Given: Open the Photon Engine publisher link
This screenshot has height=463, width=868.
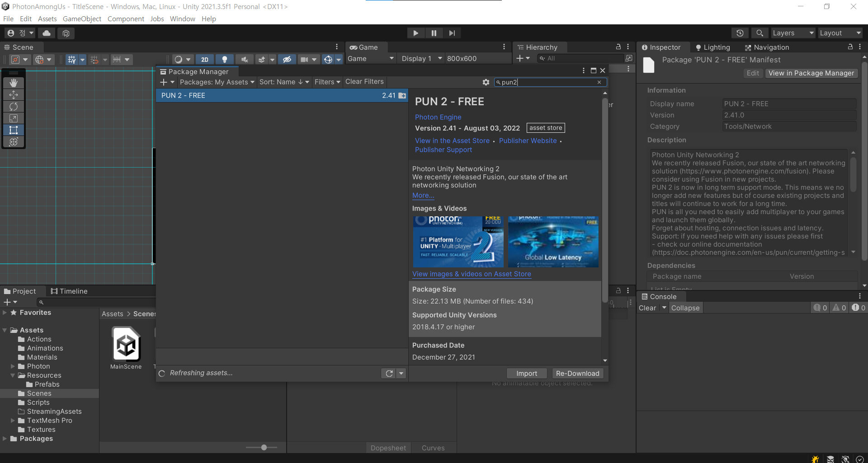Looking at the screenshot, I should 438,117.
